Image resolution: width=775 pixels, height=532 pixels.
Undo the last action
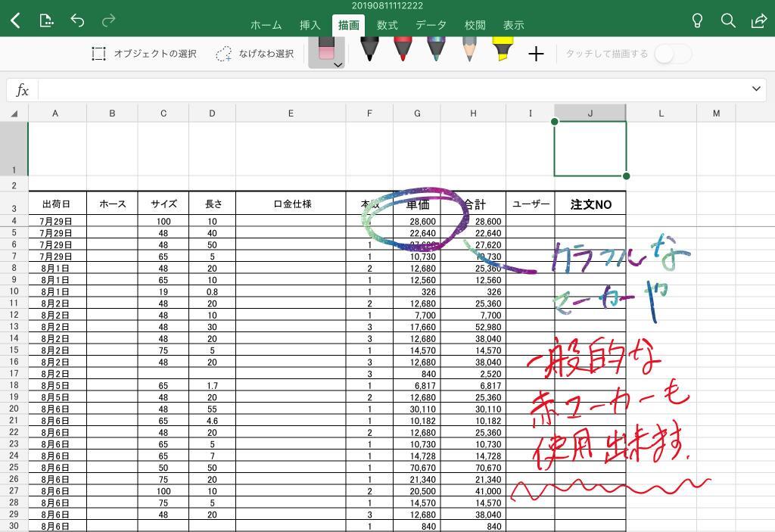[x=76, y=21]
